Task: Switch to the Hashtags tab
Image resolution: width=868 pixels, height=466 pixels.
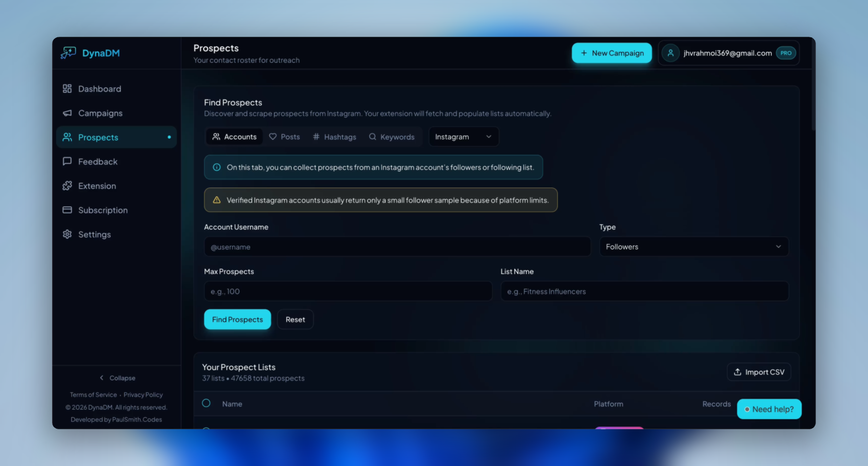Action: point(334,136)
